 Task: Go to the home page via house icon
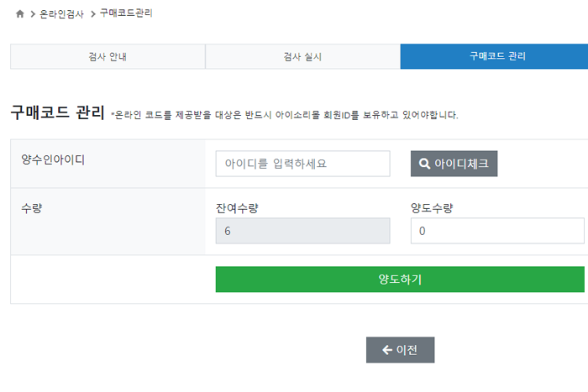tap(20, 14)
